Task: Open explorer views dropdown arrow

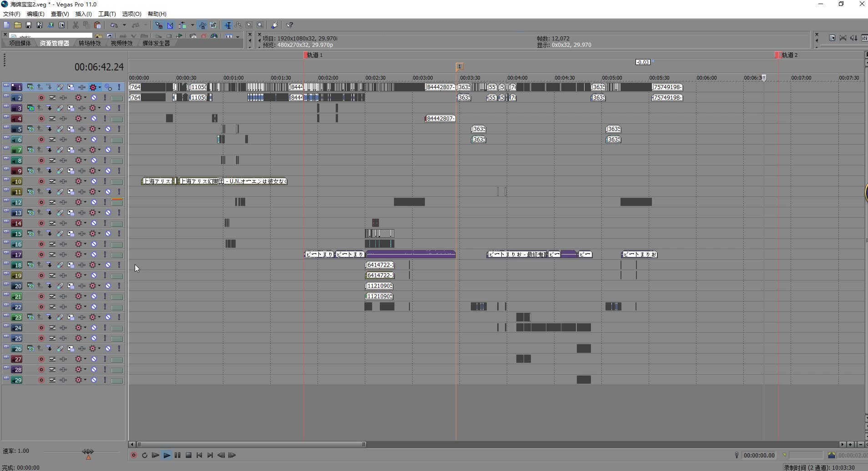Action: point(238,36)
